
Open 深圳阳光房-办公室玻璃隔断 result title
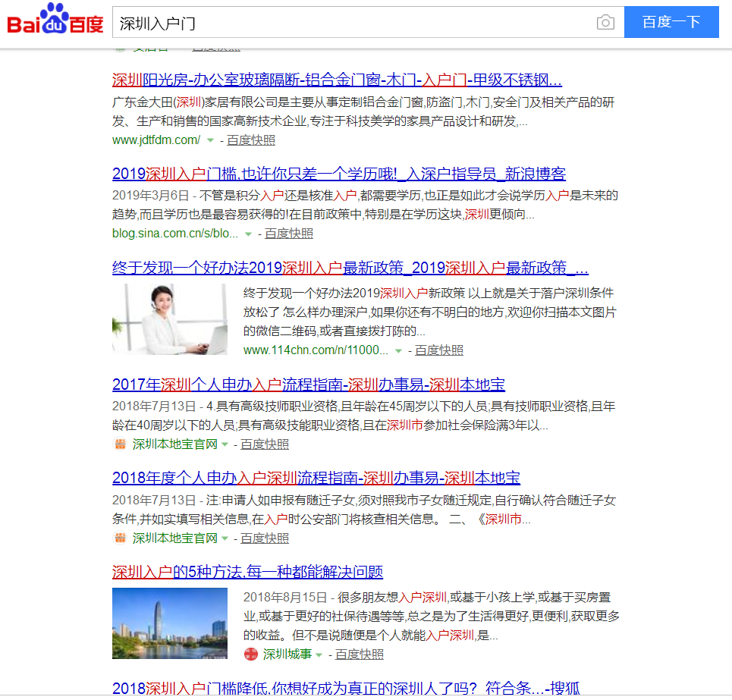point(337,80)
